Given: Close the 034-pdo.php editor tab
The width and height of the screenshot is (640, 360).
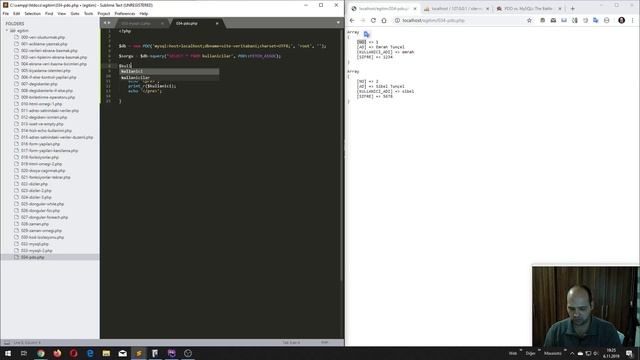Looking at the screenshot, I should pos(217,23).
